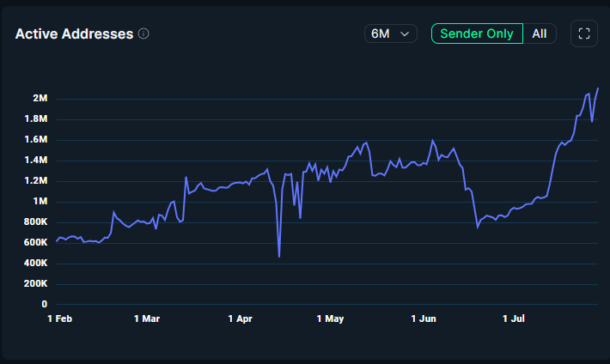Screen dimensions: 610x364
Task: Click the 800K y-axis label
Action: point(36,221)
